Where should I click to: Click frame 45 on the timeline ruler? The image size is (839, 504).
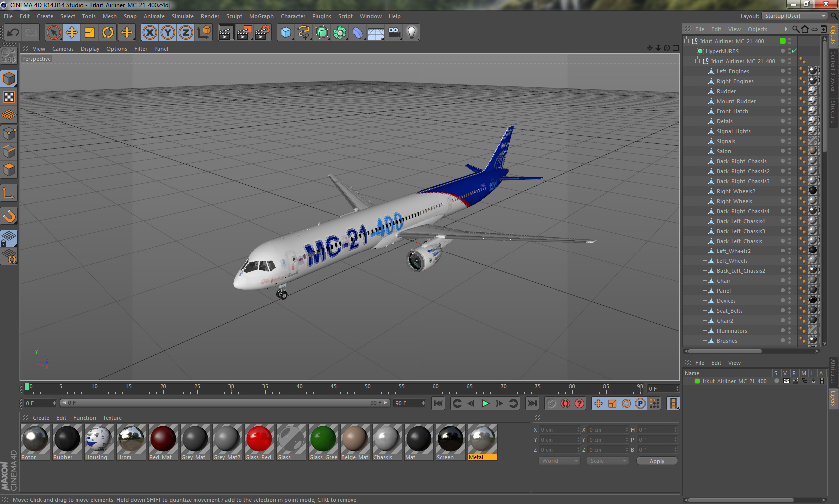click(333, 388)
